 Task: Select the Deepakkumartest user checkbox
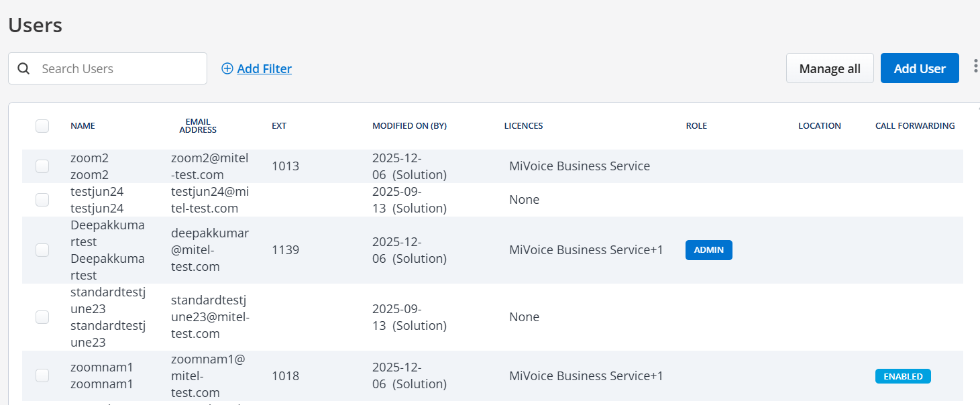(x=42, y=250)
